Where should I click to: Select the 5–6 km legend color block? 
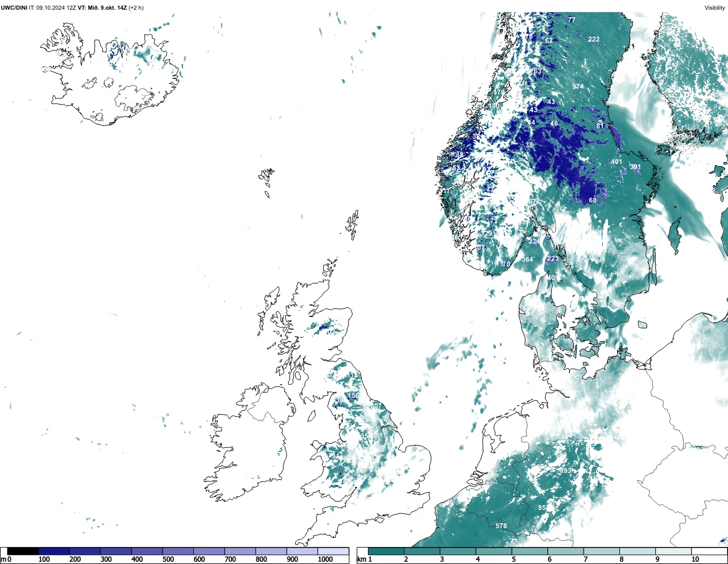[530, 551]
